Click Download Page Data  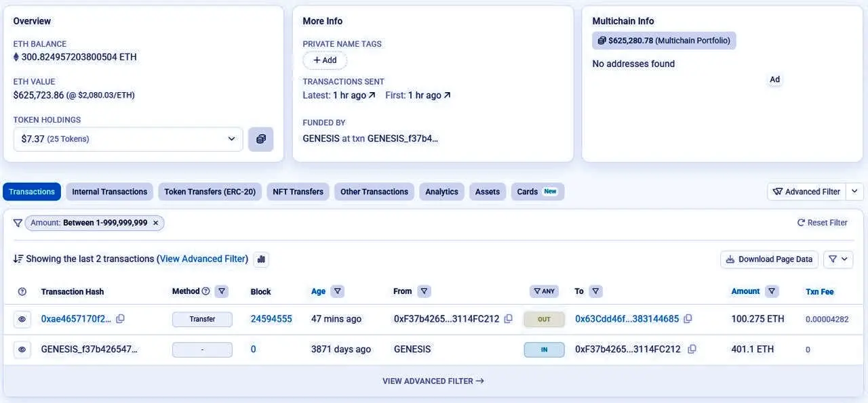coord(769,259)
